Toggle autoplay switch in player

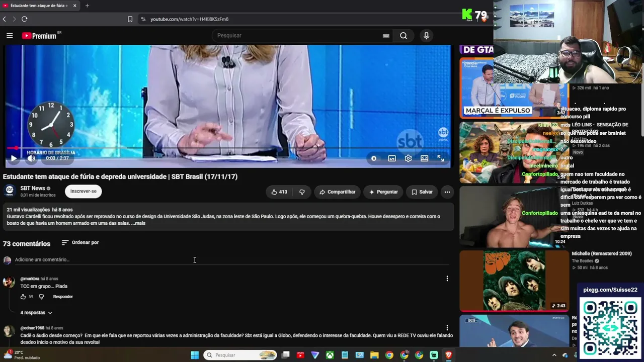pyautogui.click(x=374, y=158)
